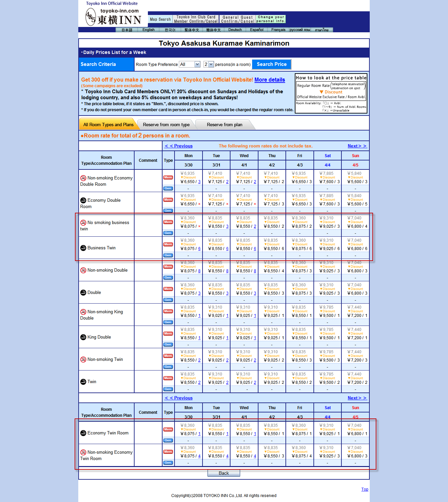Click the smoking icon beside Double
The image size is (448, 502).
click(83, 293)
